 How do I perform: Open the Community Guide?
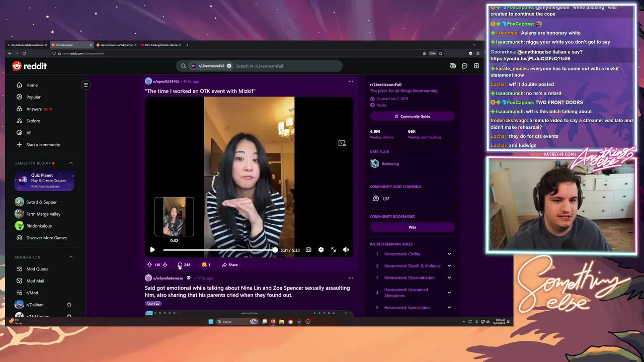pos(412,116)
